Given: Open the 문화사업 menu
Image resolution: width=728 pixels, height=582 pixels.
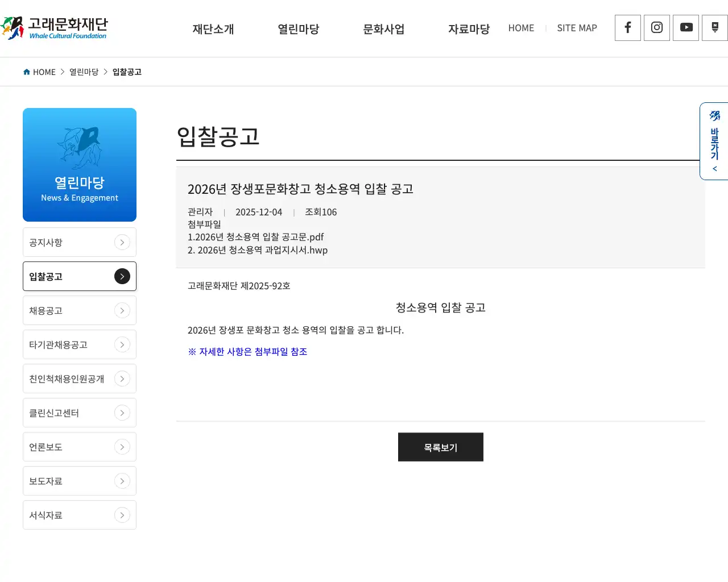Looking at the screenshot, I should (384, 29).
